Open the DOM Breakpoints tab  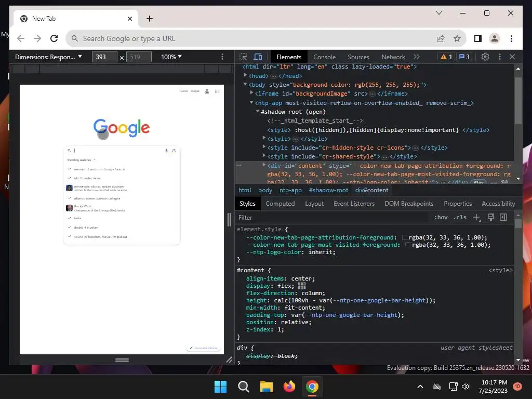pyautogui.click(x=409, y=204)
